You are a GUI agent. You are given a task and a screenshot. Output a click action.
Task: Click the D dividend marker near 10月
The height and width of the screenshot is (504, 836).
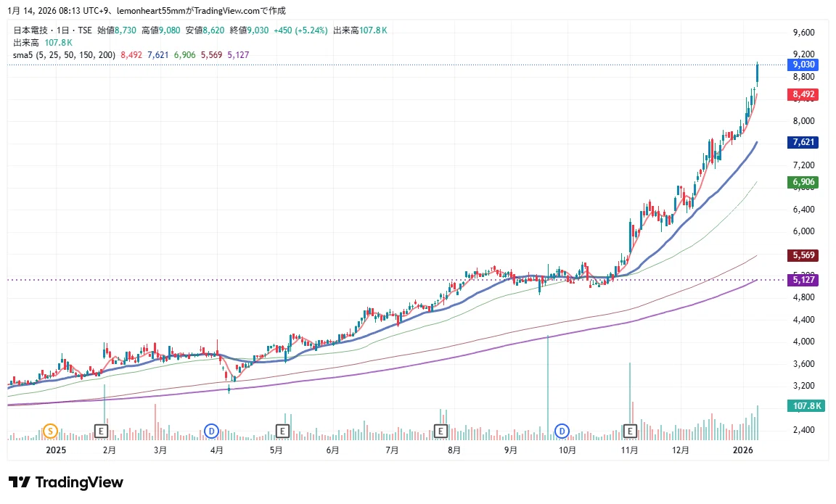(x=562, y=431)
